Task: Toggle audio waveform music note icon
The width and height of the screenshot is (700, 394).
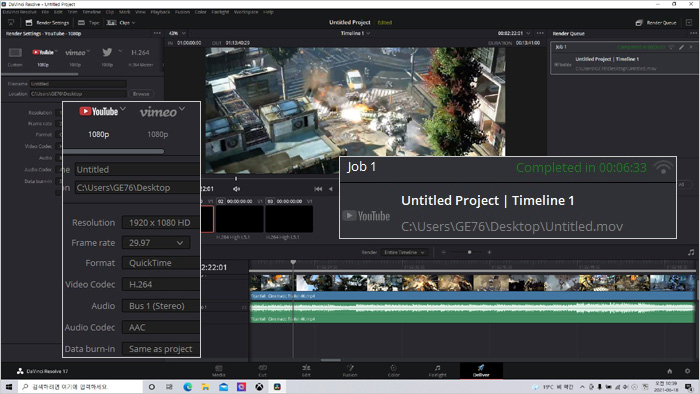Action: pyautogui.click(x=691, y=252)
